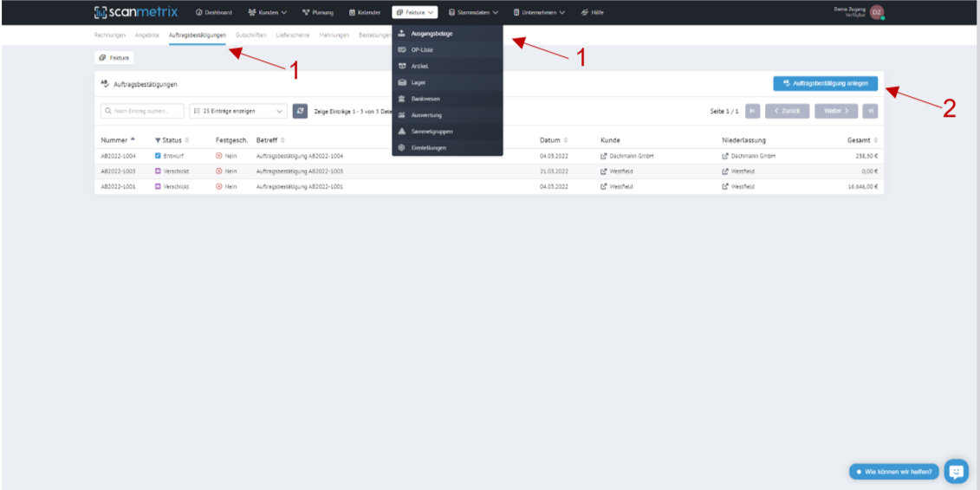Select Bankwesen in Faktura menu
Screen dimensions: 980x490
click(x=447, y=99)
